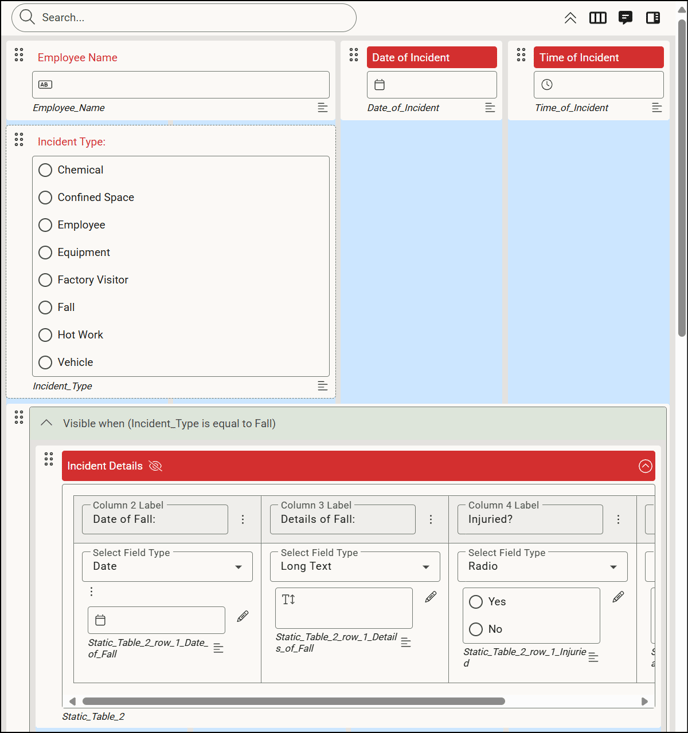The image size is (688, 733).
Task: Toggle the side panel icon
Action: click(652, 18)
